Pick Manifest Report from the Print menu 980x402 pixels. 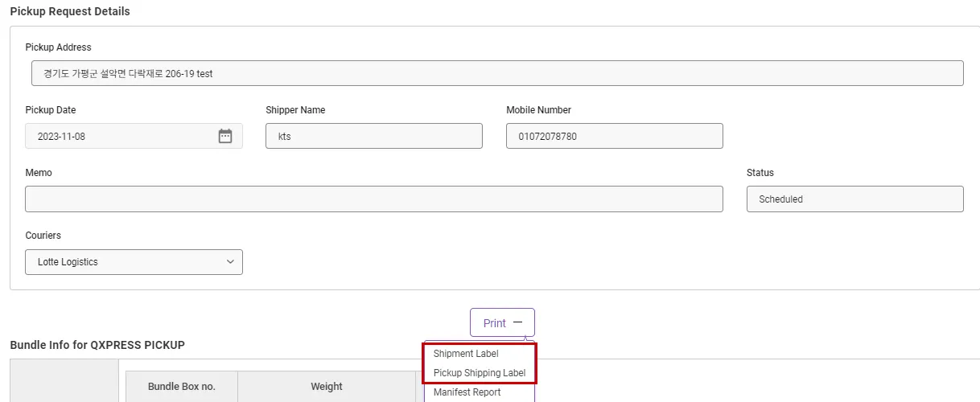[467, 392]
